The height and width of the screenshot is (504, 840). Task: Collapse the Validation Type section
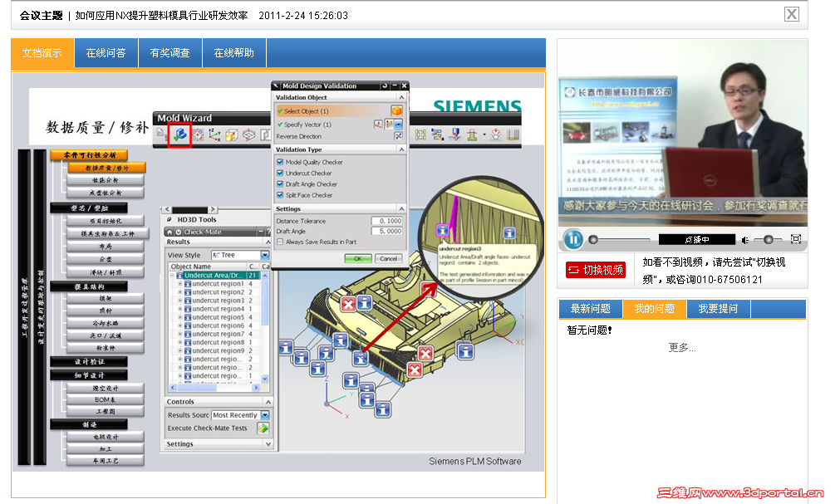401,149
